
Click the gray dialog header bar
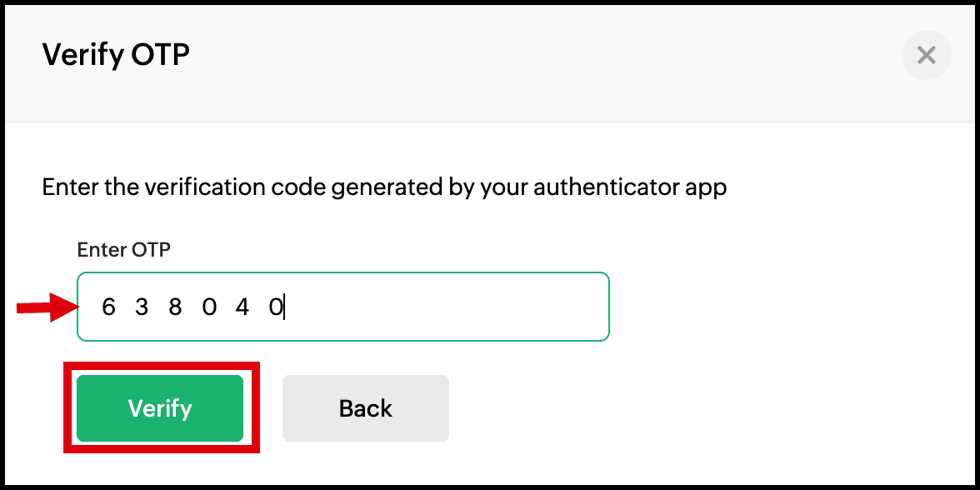tap(490, 61)
